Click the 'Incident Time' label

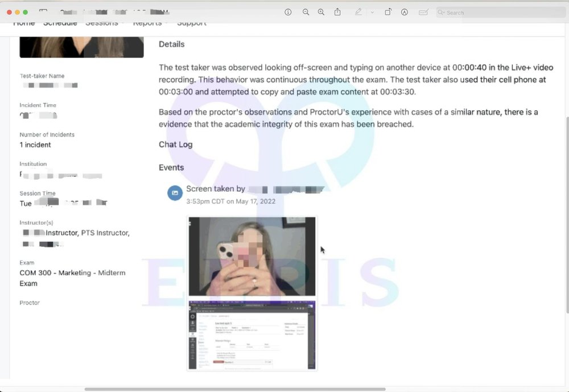click(38, 105)
